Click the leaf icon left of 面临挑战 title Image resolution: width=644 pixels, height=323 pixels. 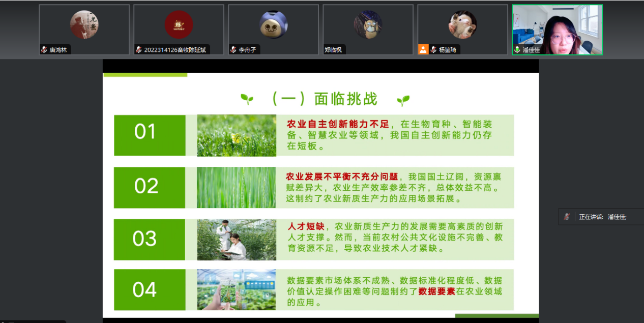pyautogui.click(x=247, y=99)
